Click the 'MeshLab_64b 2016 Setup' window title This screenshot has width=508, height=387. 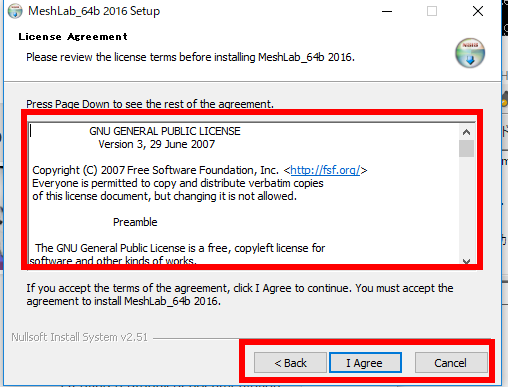coord(94,11)
